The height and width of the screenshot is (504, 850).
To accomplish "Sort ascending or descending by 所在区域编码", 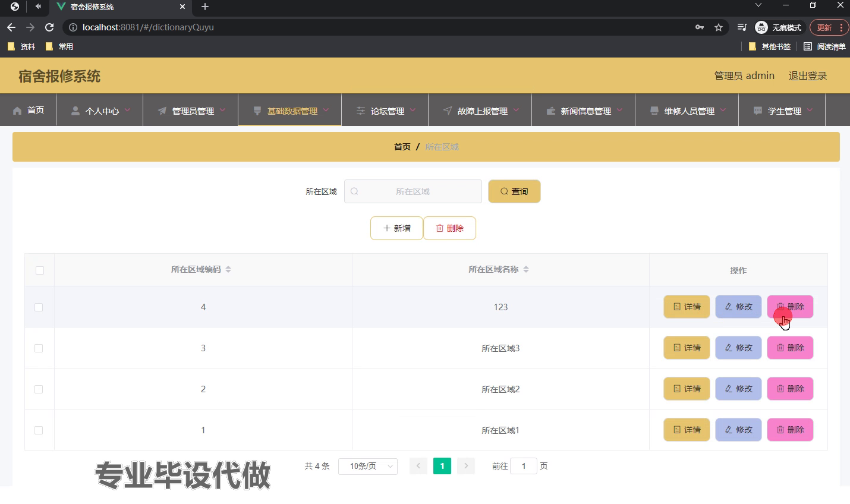I will [228, 269].
